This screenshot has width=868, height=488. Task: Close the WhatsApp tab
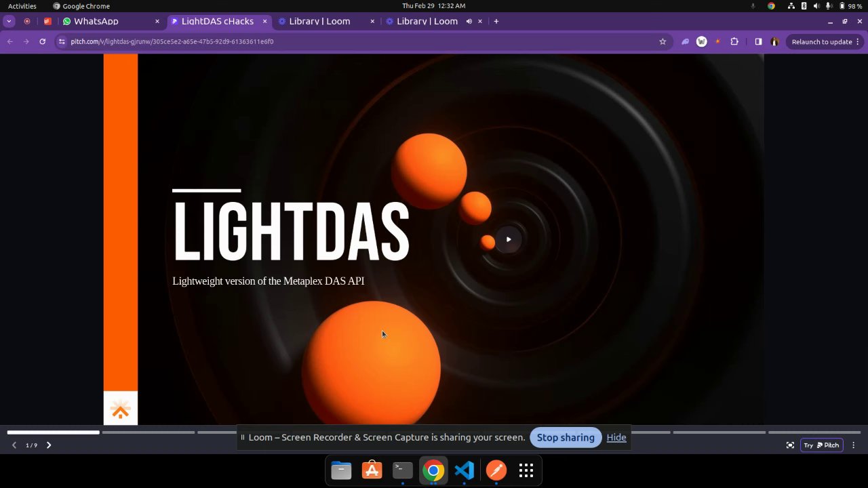click(157, 21)
